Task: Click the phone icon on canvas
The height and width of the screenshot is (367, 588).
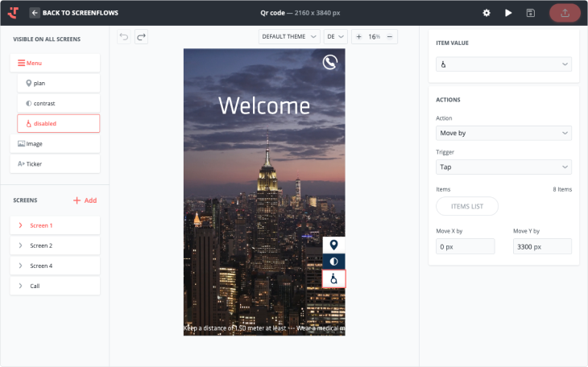Action: pos(330,62)
